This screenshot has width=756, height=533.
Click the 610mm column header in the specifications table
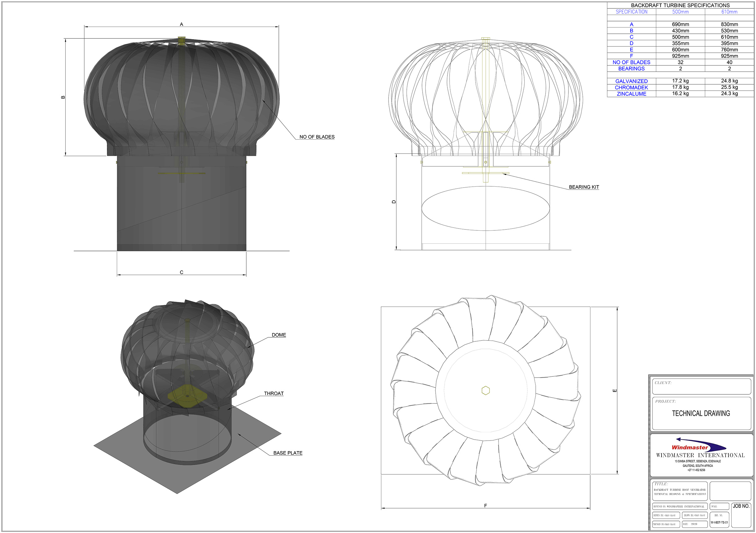coord(729,12)
